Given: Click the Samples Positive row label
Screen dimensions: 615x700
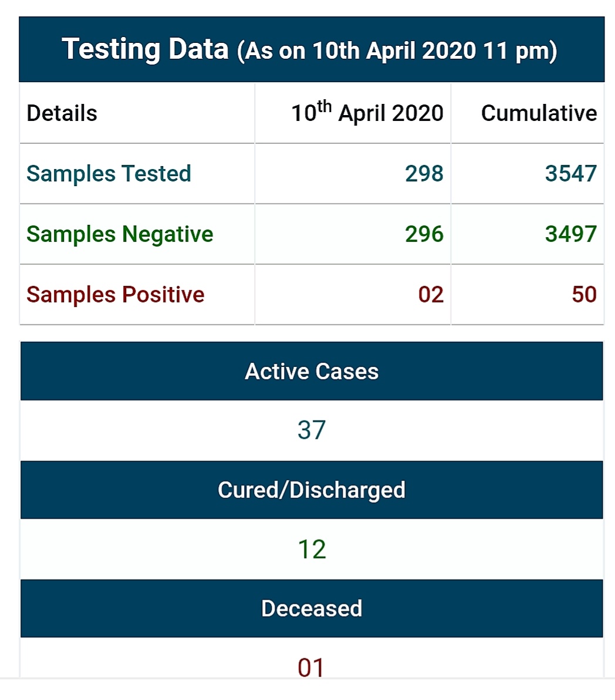Looking at the screenshot, I should pos(116,295).
